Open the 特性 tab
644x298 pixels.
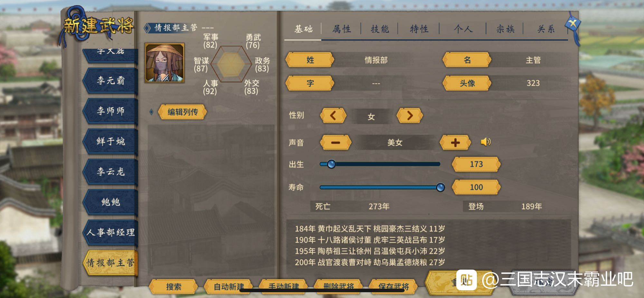[x=419, y=29]
